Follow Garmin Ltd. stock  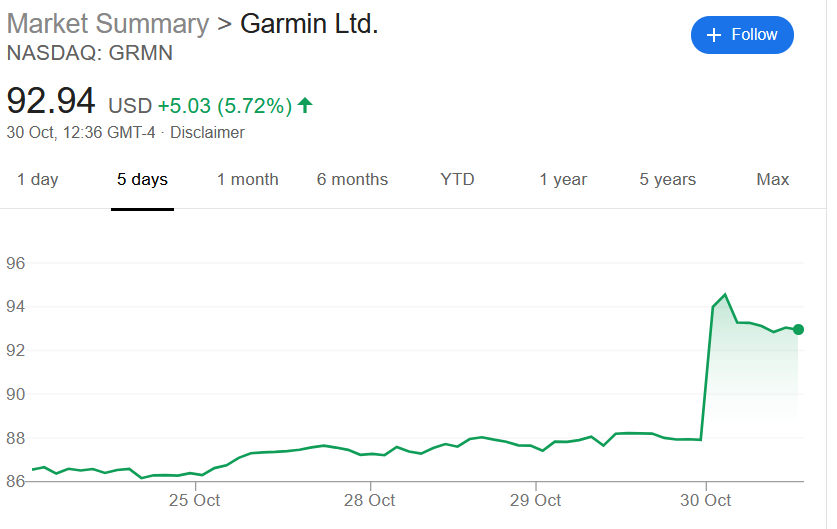point(742,35)
